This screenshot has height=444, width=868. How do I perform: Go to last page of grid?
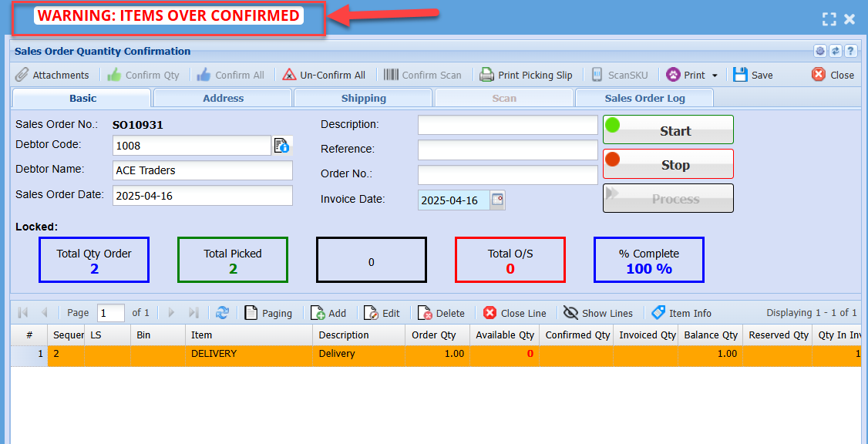(193, 313)
